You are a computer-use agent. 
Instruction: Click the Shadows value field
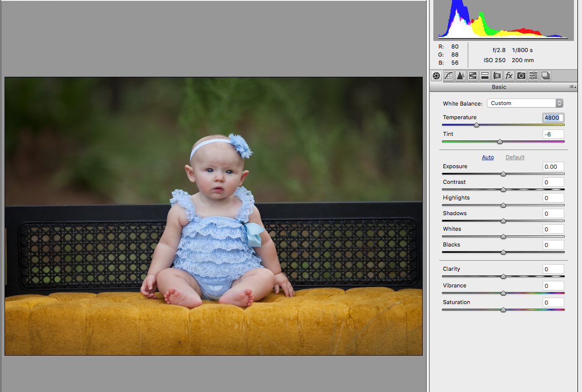click(553, 214)
